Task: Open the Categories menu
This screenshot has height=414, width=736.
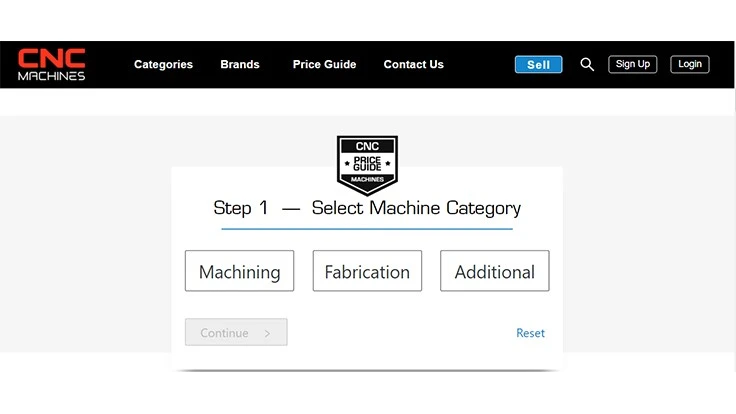Action: tap(163, 64)
